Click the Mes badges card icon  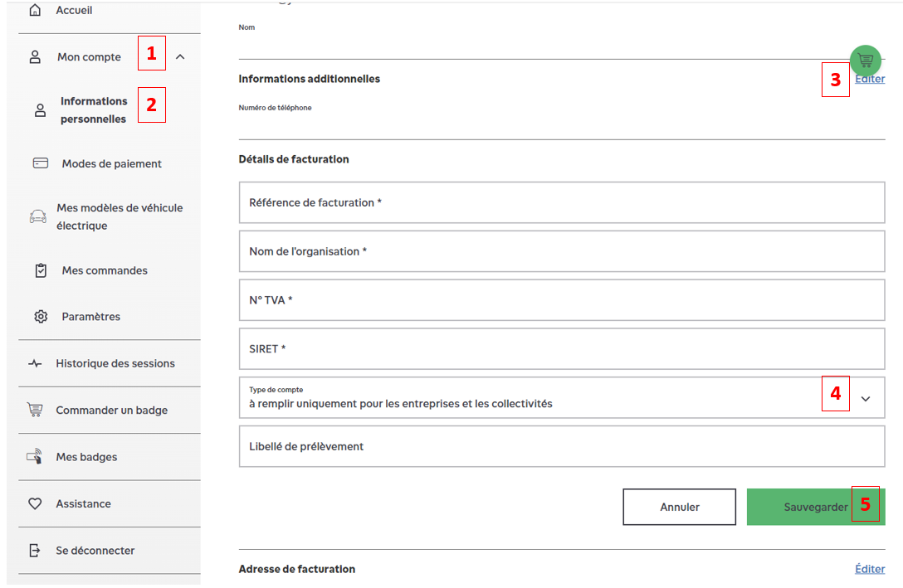[35, 456]
